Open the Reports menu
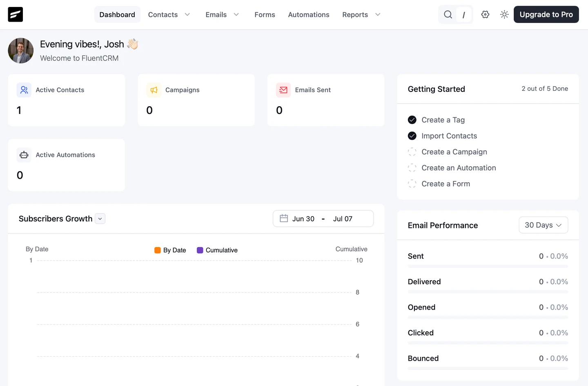 355,15
